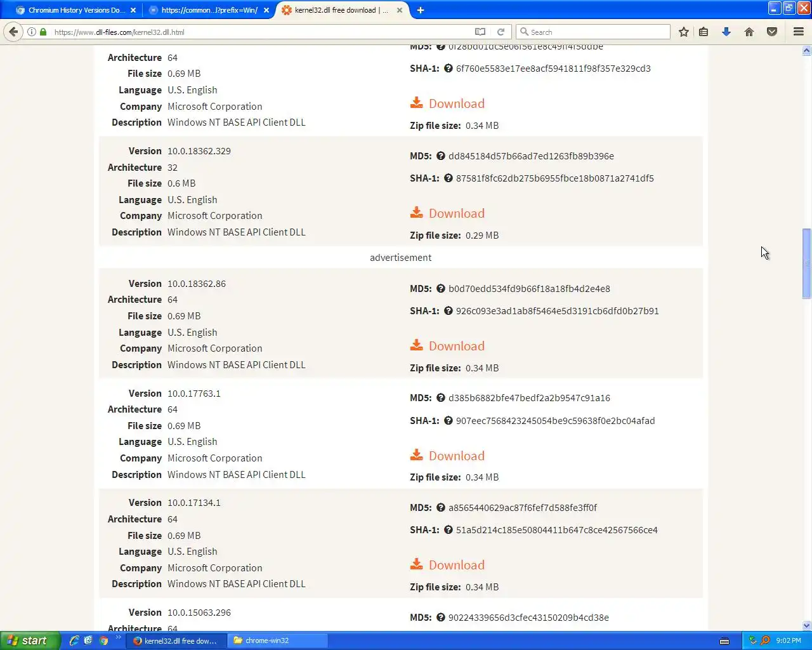
Task: Click the on-screen keyboard icon in taskbar
Action: click(724, 640)
